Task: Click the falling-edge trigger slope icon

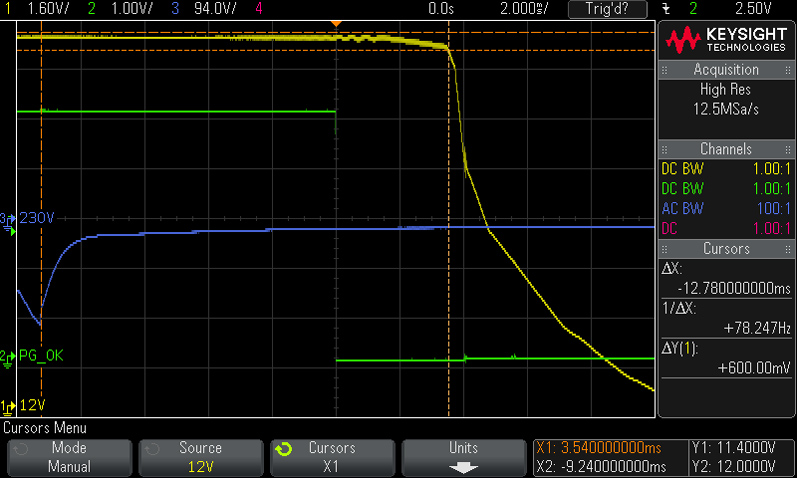Action: click(666, 9)
